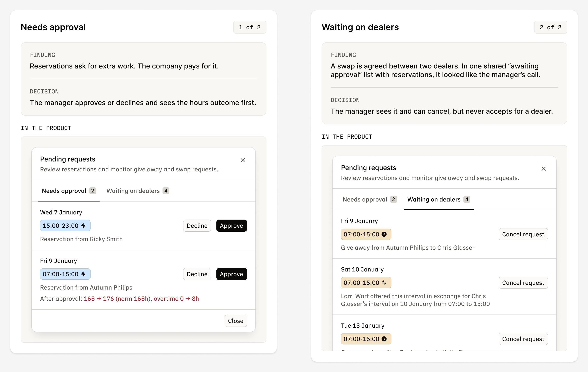
Task: Cancel request for Tue 13 January
Action: pyautogui.click(x=523, y=339)
